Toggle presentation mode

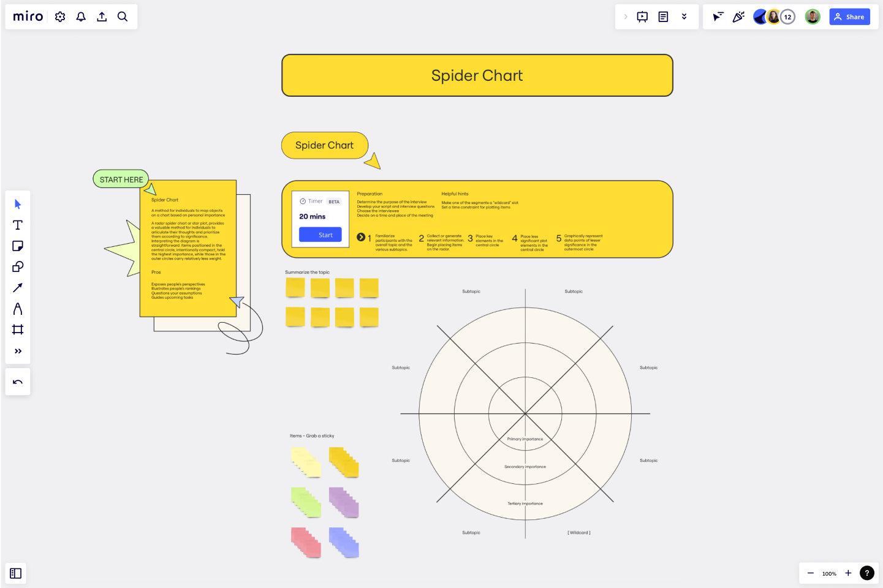click(642, 17)
